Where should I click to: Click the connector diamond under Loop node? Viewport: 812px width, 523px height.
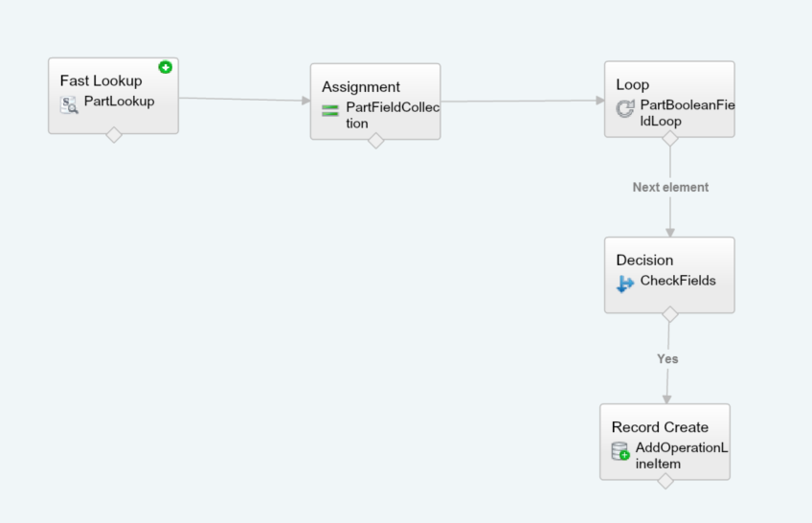[670, 138]
